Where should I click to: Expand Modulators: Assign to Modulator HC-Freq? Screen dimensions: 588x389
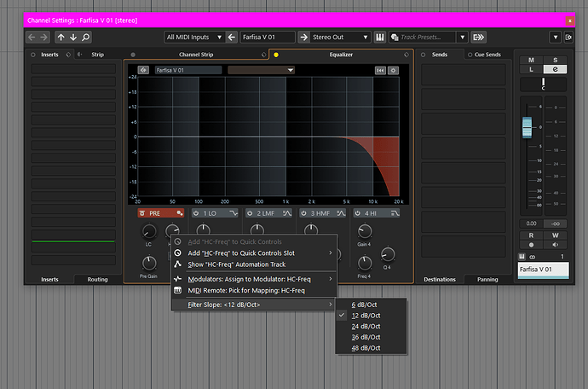tap(254, 279)
